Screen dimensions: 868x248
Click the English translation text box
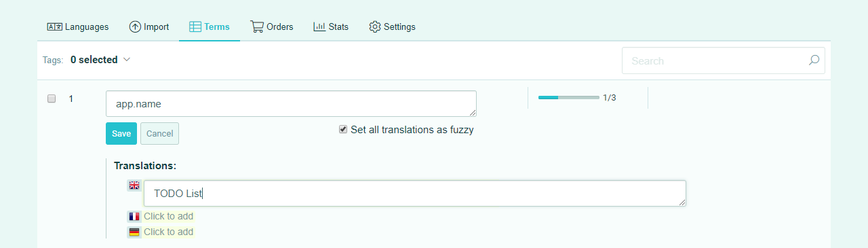tap(415, 194)
